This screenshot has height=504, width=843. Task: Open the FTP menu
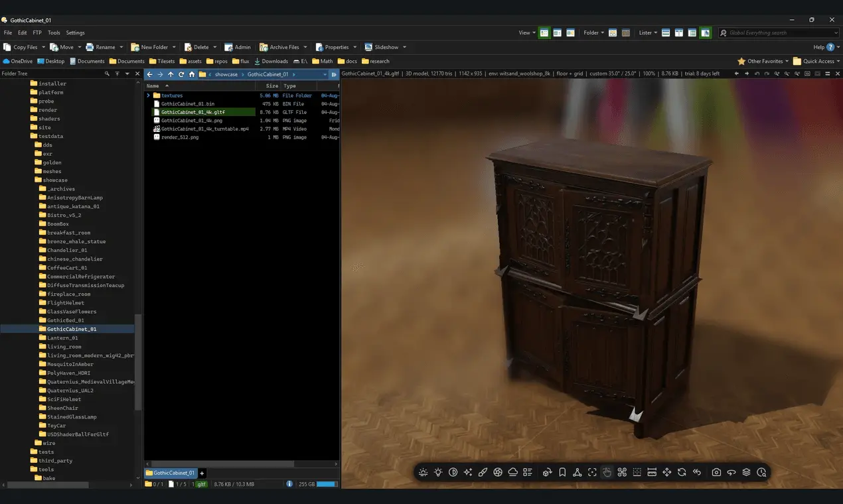pos(37,32)
